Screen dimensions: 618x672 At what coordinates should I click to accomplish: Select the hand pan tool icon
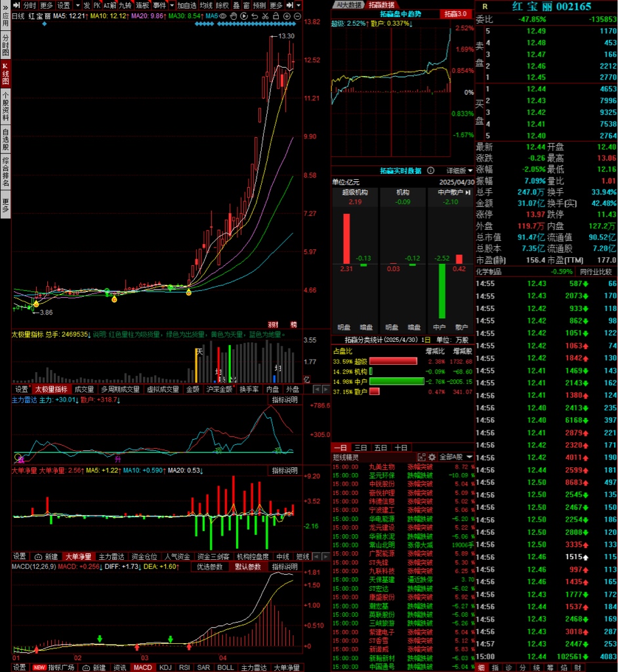point(234,16)
